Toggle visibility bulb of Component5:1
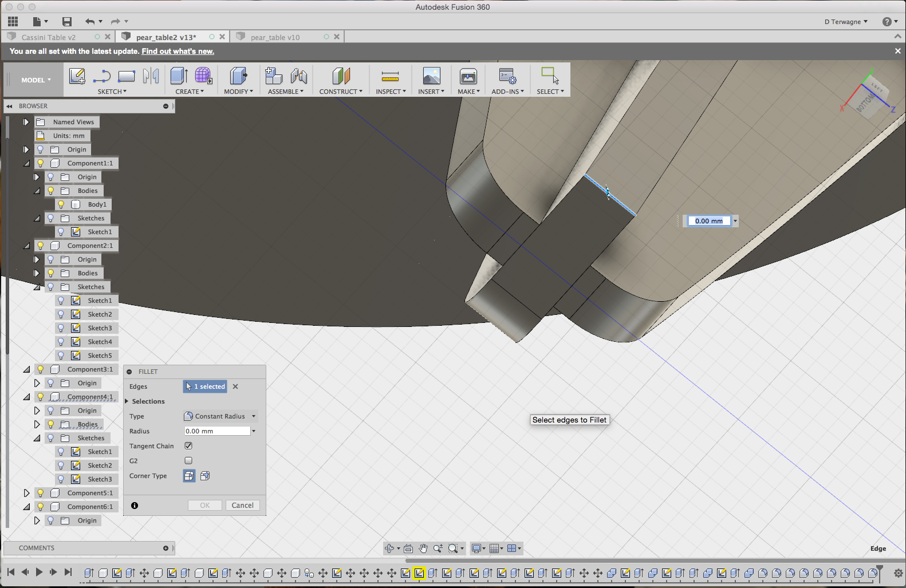Image resolution: width=906 pixels, height=588 pixels. [40, 493]
